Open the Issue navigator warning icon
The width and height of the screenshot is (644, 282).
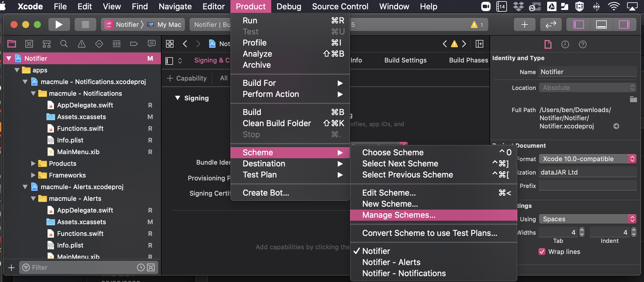(x=82, y=44)
